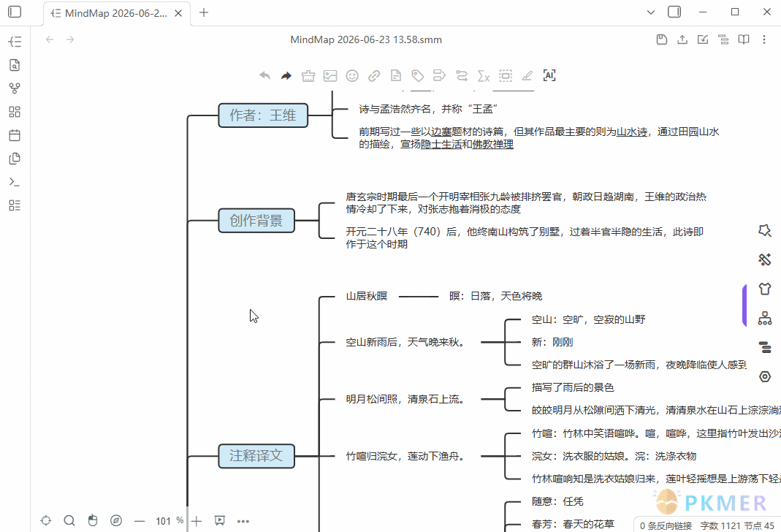Open the right-side outline panel

(x=765, y=347)
